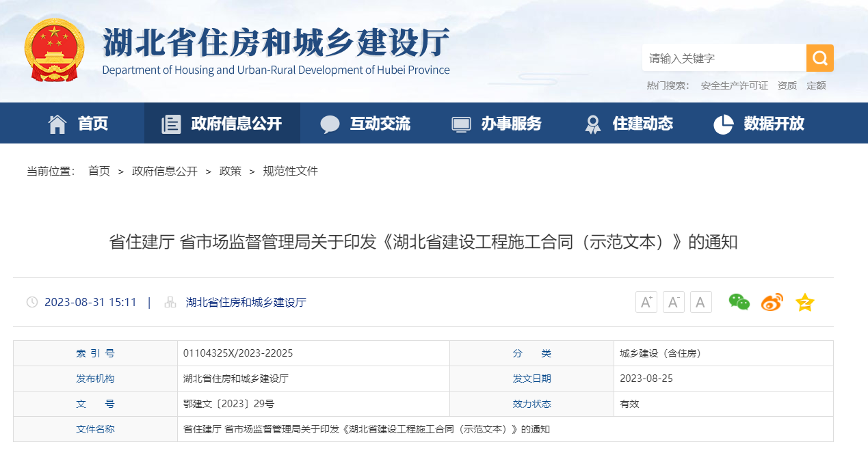The width and height of the screenshot is (868, 453).
Task: Click file name value in table bottom row
Action: click(367, 429)
